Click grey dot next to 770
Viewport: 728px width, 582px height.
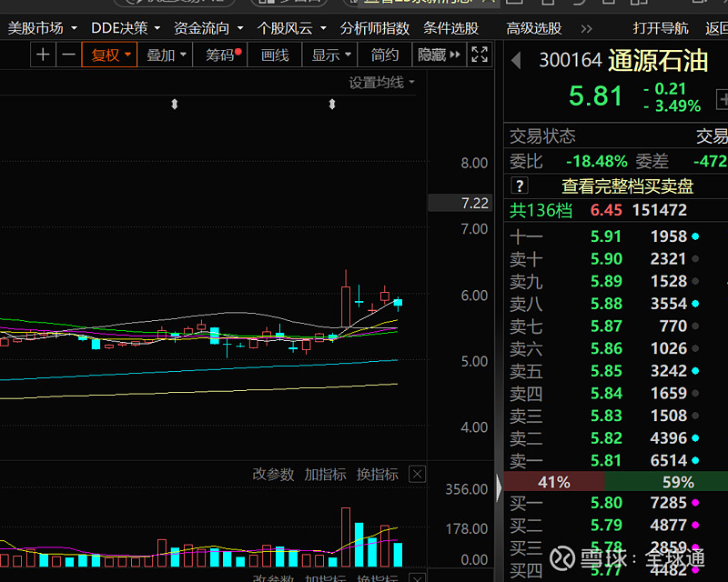coord(695,326)
